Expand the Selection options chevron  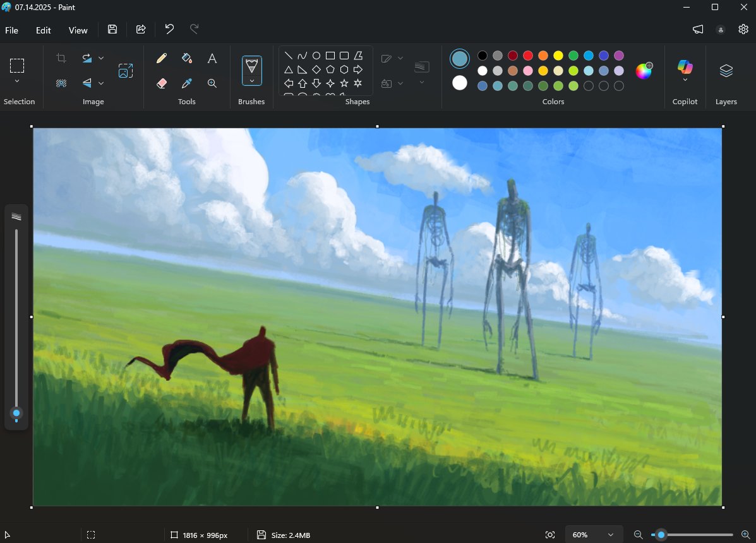pyautogui.click(x=17, y=81)
